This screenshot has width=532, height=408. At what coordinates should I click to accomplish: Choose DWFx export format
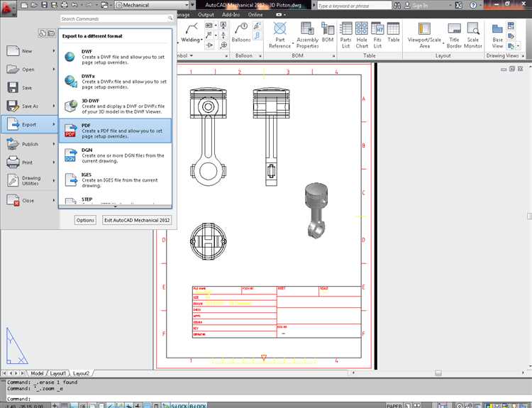116,82
